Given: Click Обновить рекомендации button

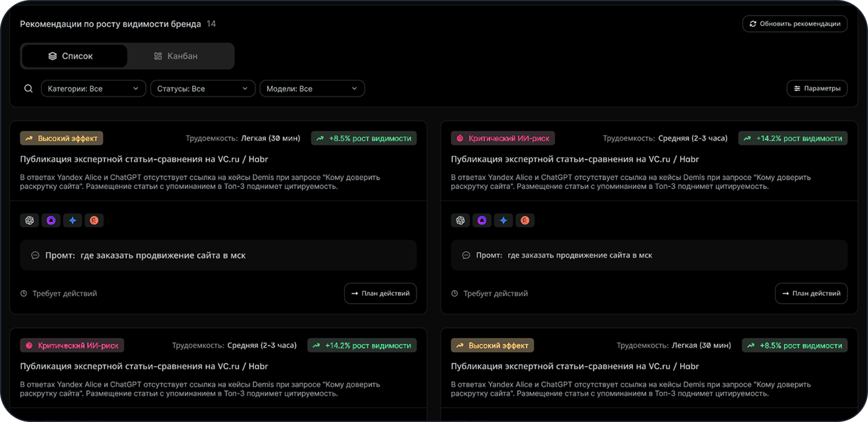Looking at the screenshot, I should [x=795, y=24].
